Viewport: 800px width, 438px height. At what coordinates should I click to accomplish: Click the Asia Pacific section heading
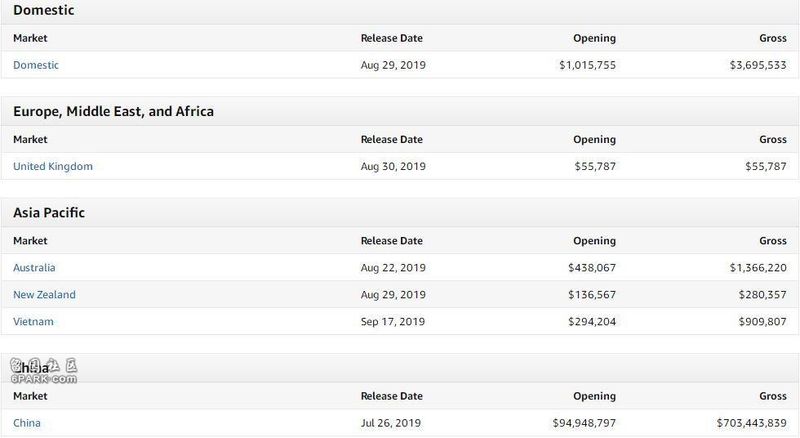pos(49,213)
